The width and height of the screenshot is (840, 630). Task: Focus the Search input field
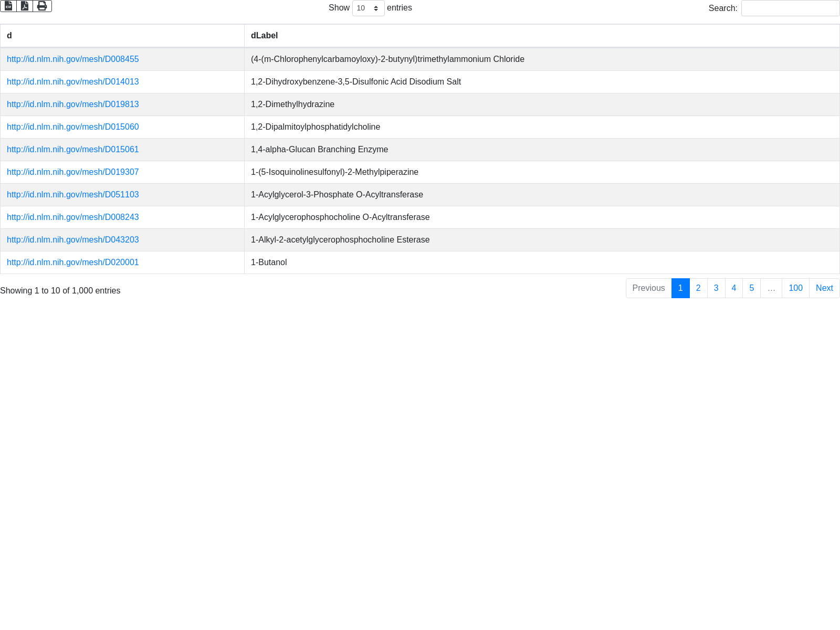(x=790, y=8)
